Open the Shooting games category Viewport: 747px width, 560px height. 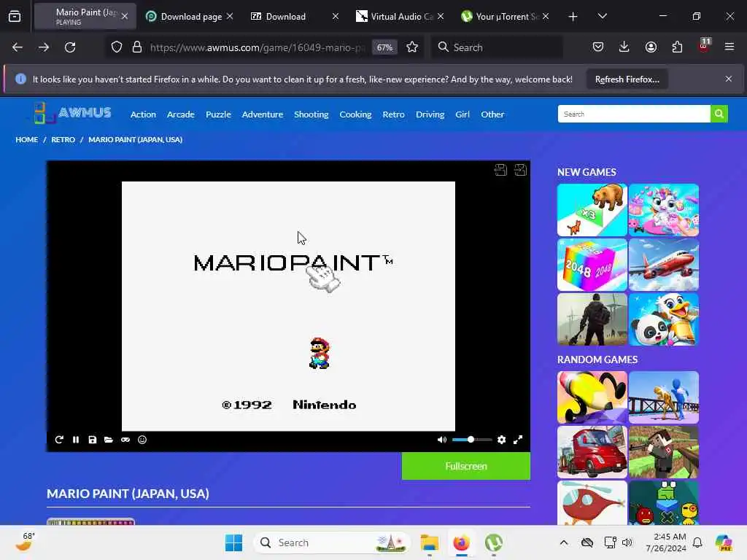(x=311, y=114)
